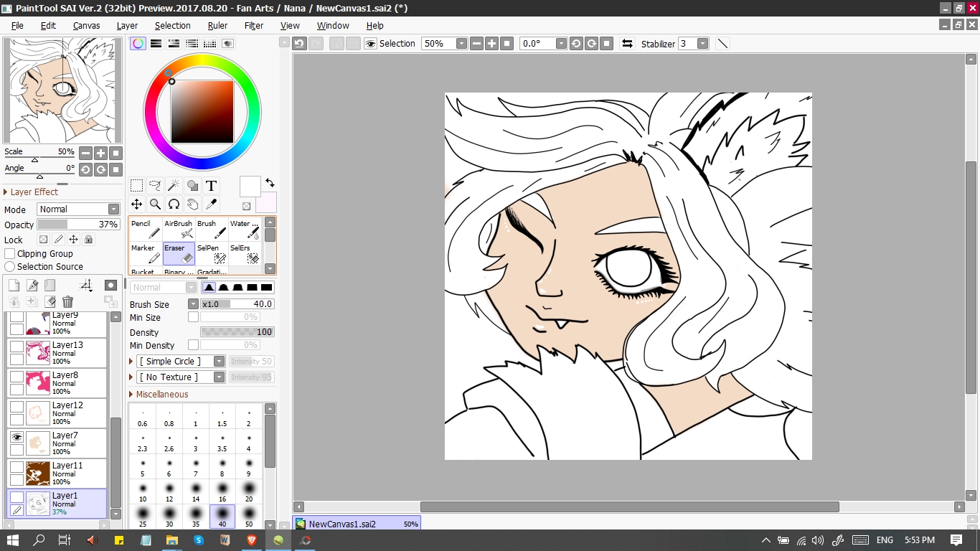Open the rotation angle 0.0° dropdown

click(x=562, y=43)
